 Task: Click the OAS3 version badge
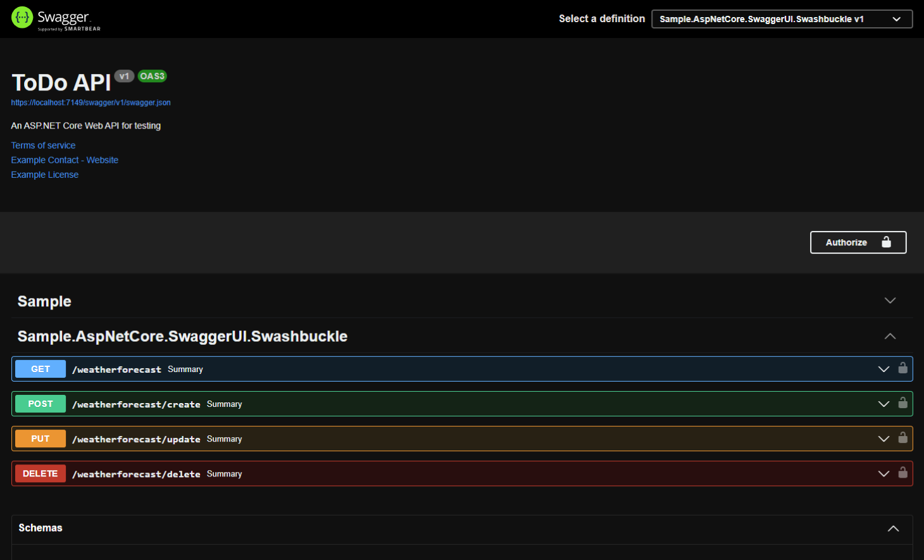[x=152, y=76]
